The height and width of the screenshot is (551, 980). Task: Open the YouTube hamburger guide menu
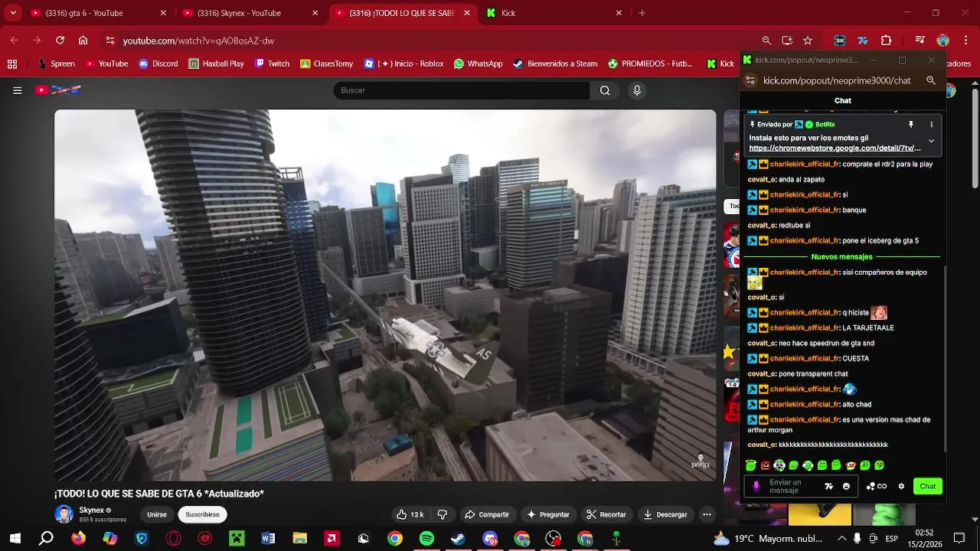(17, 90)
